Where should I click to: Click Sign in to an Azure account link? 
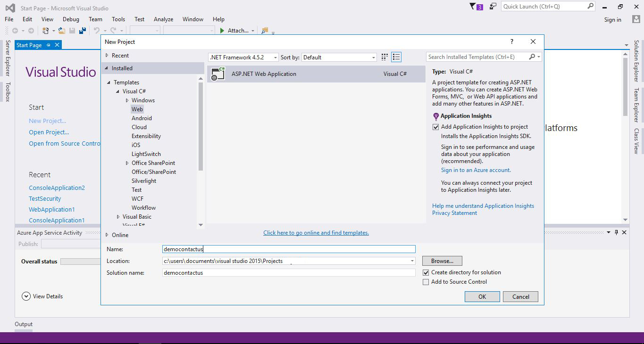476,170
